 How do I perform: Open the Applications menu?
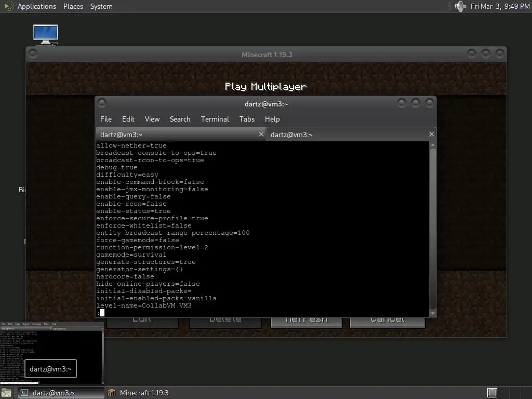(37, 6)
